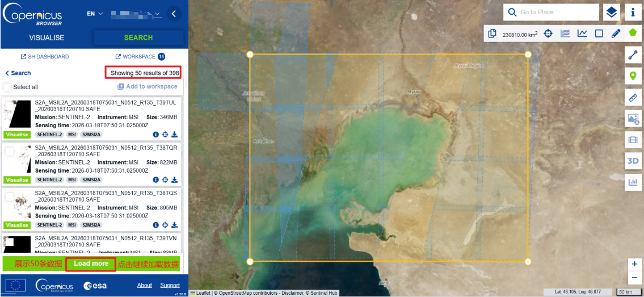Open the Support link in the footer
The height and width of the screenshot is (297, 644).
(170, 285)
